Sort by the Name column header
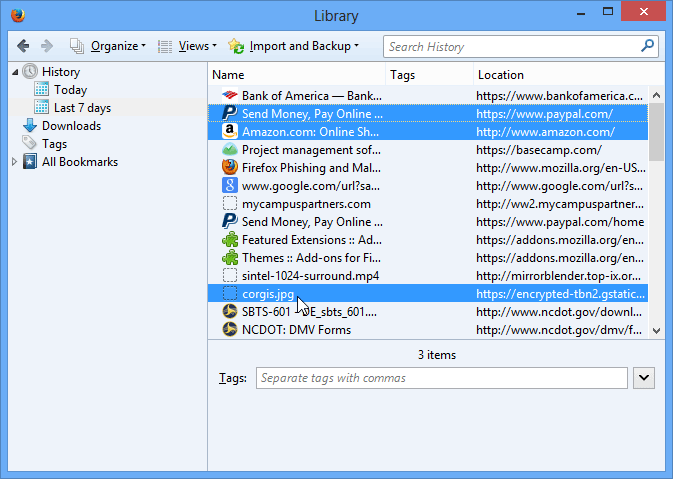 297,75
